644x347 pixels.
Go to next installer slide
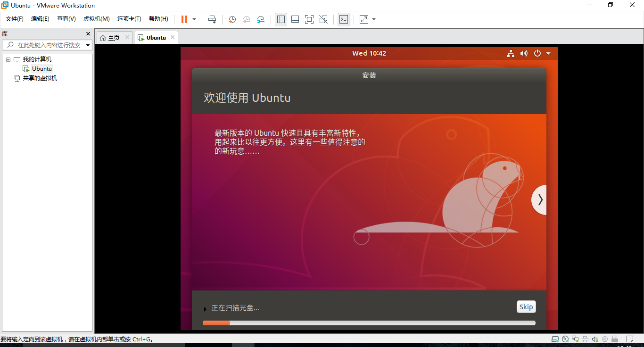coord(539,200)
